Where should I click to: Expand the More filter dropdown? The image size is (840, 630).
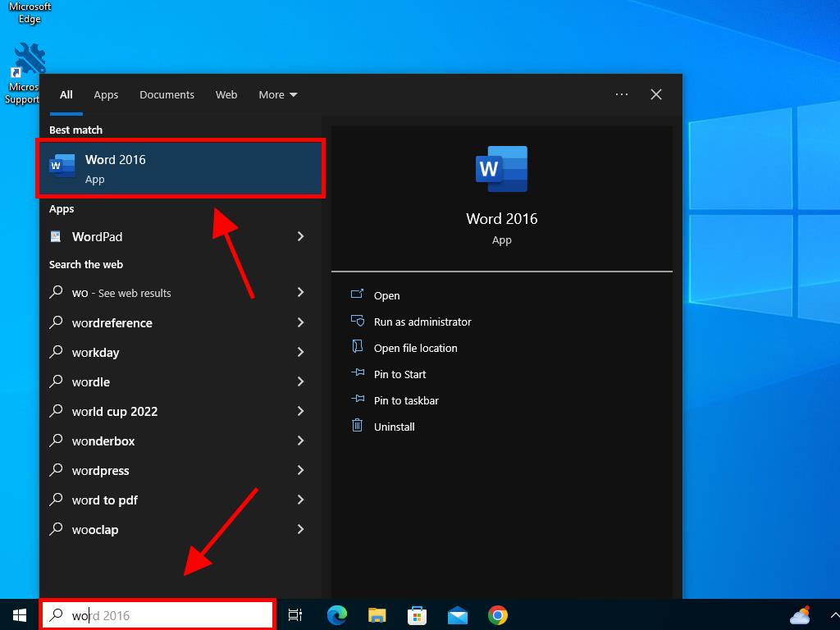pos(277,94)
